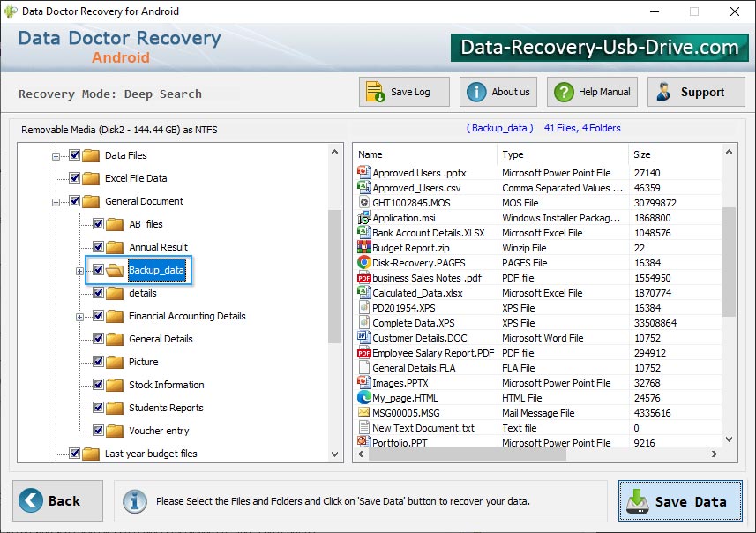Click the Picture folder icon
The width and height of the screenshot is (756, 533).
(115, 362)
